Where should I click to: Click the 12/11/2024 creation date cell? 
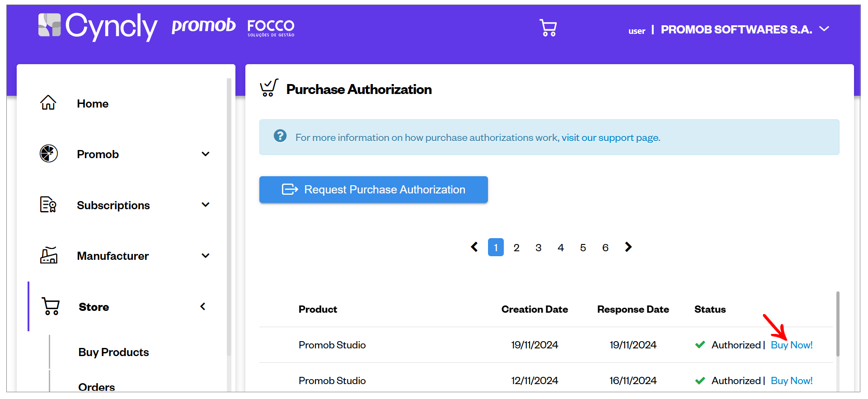click(x=535, y=380)
